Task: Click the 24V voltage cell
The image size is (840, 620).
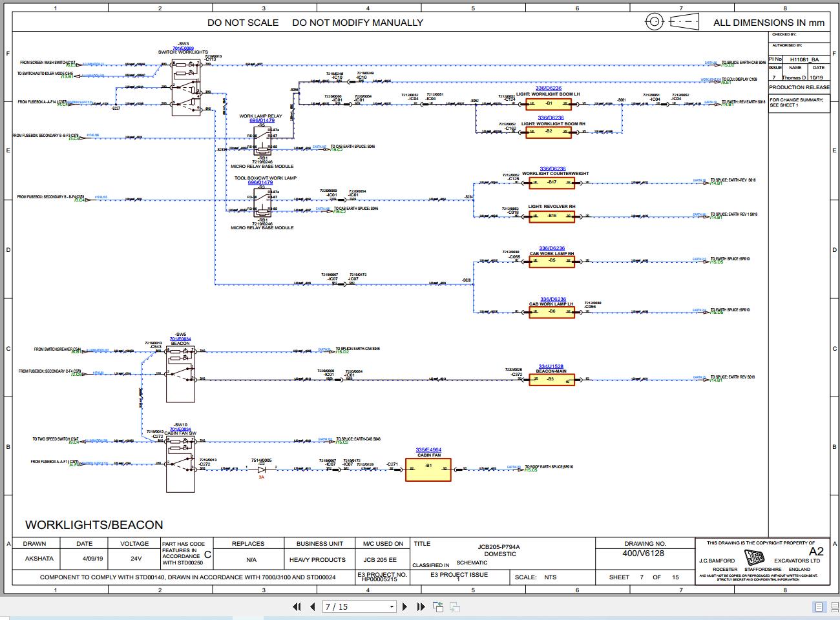Action: point(135,559)
